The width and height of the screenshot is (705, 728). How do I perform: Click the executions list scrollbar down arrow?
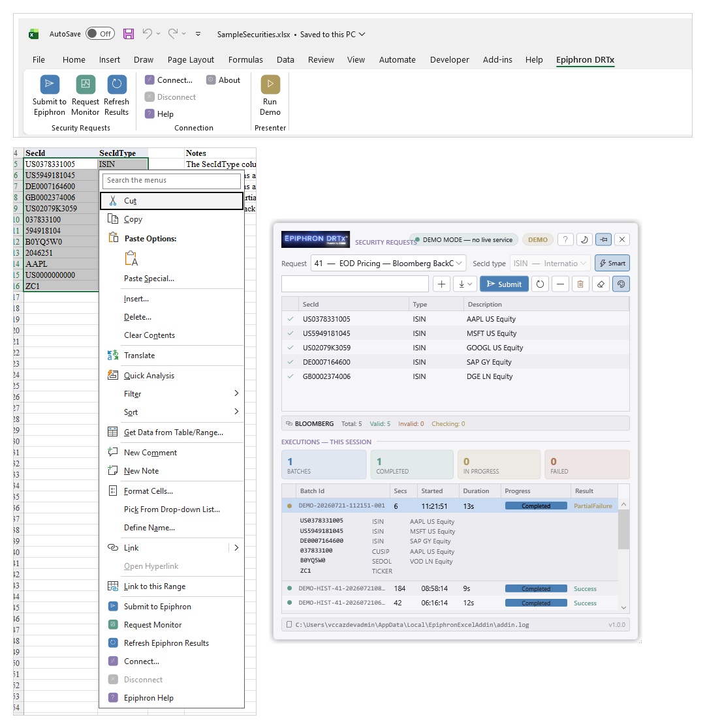point(623,607)
